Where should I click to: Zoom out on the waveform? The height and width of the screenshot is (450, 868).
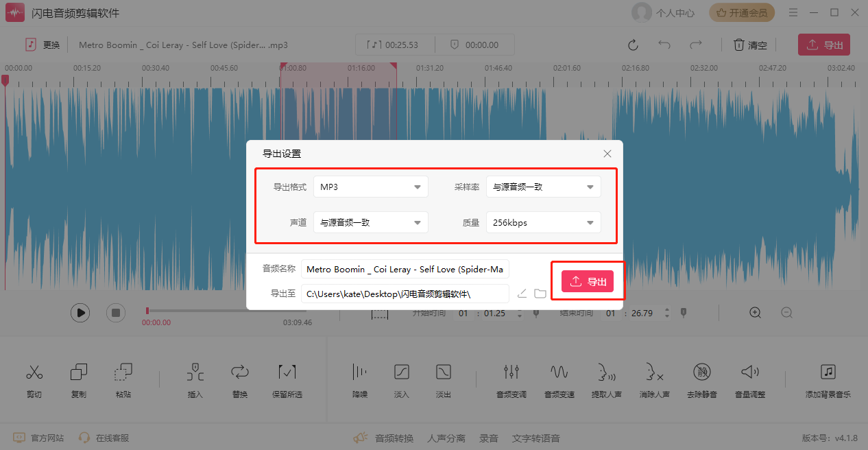click(787, 313)
